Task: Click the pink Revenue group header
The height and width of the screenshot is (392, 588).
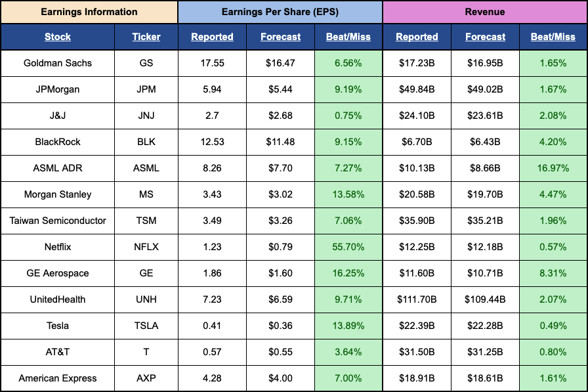Action: (x=485, y=12)
